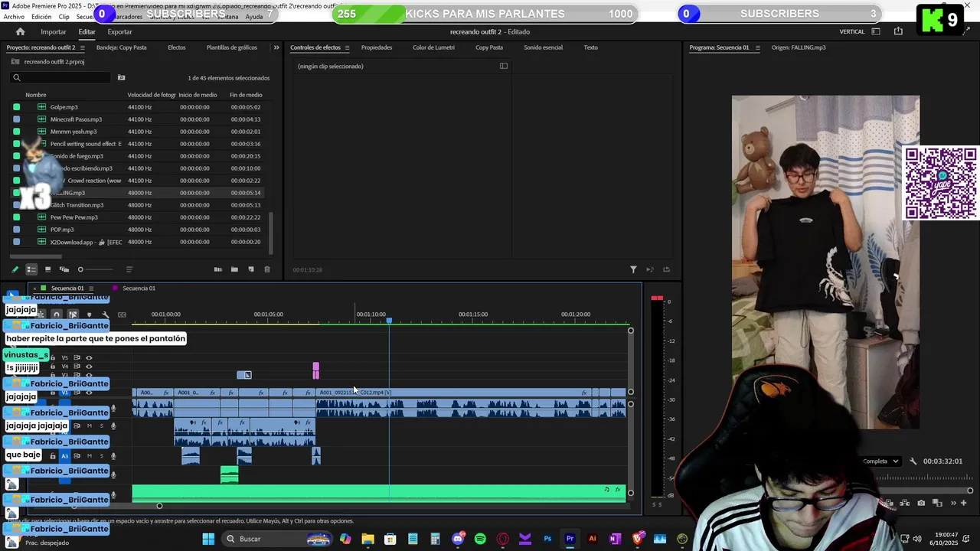
Task: Sort by Inicio de medio column
Action: (198, 95)
